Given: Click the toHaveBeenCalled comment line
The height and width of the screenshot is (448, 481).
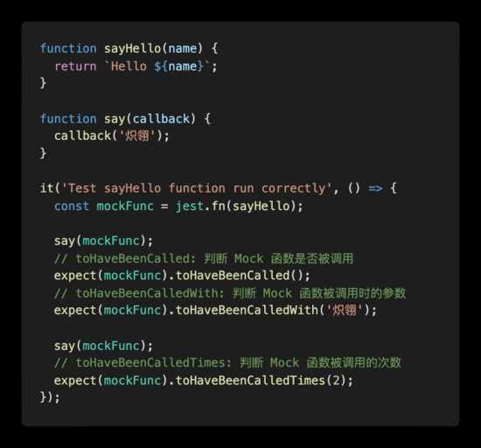Looking at the screenshot, I should click(204, 259).
